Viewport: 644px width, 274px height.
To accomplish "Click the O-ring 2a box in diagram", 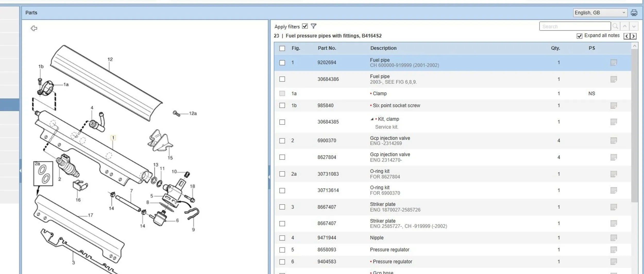I will coord(43,174).
